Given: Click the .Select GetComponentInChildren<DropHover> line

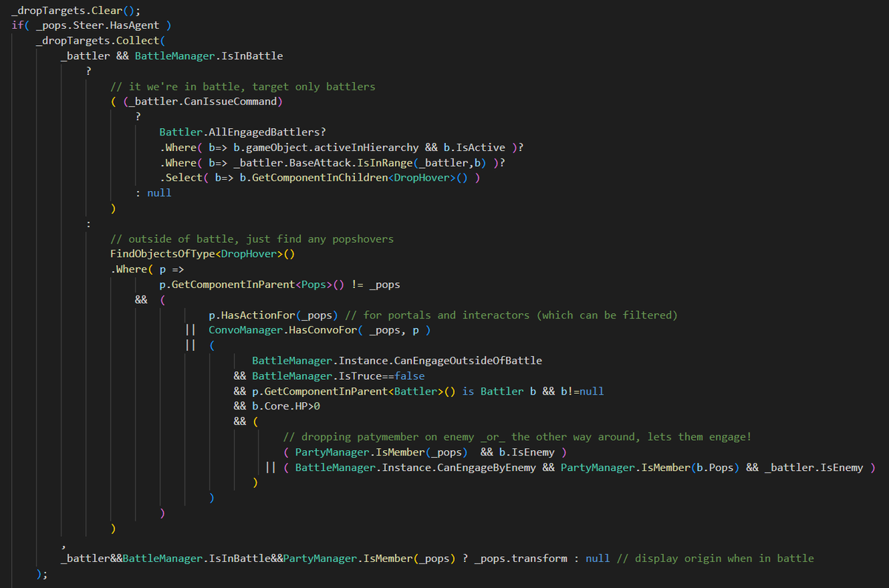Looking at the screenshot, I should click(x=320, y=178).
